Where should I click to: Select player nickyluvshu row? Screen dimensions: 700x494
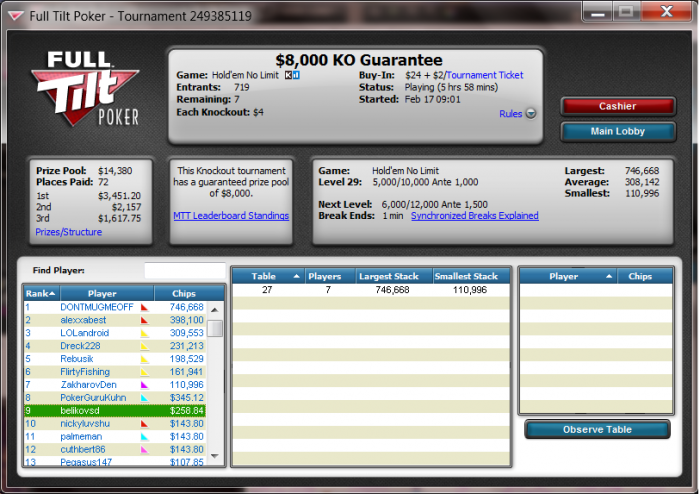[115, 424]
